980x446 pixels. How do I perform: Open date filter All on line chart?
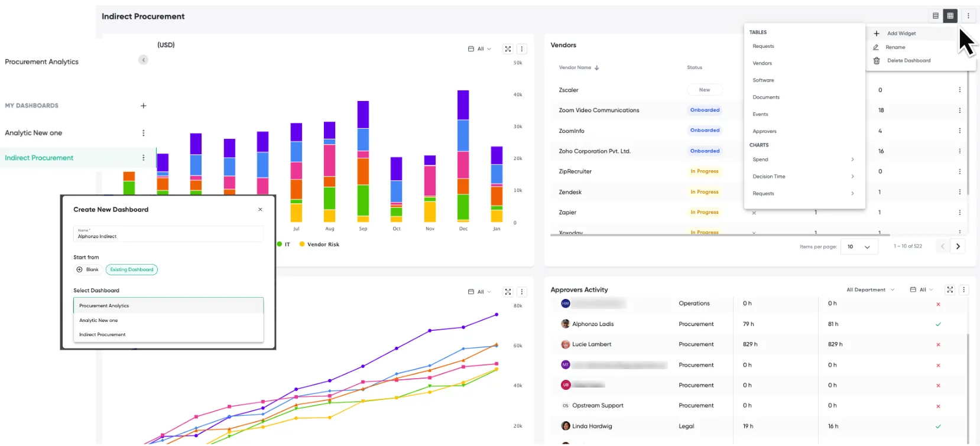click(x=479, y=292)
